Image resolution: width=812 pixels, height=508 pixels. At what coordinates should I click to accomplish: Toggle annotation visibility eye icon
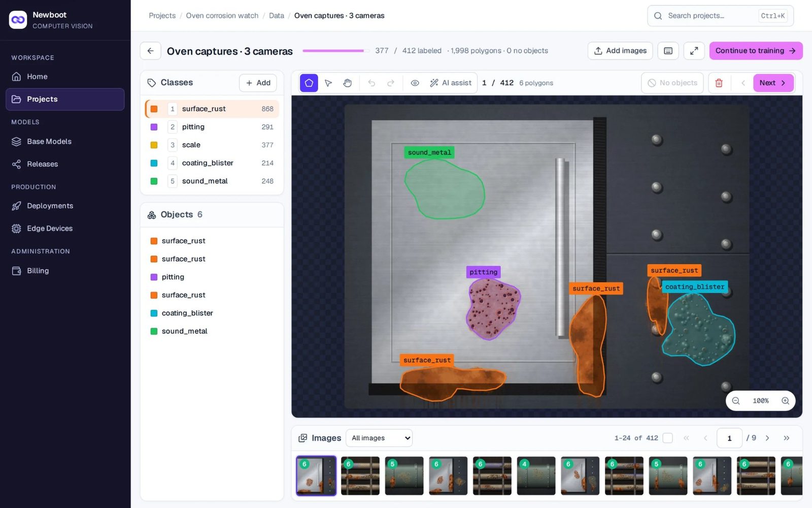(x=415, y=83)
